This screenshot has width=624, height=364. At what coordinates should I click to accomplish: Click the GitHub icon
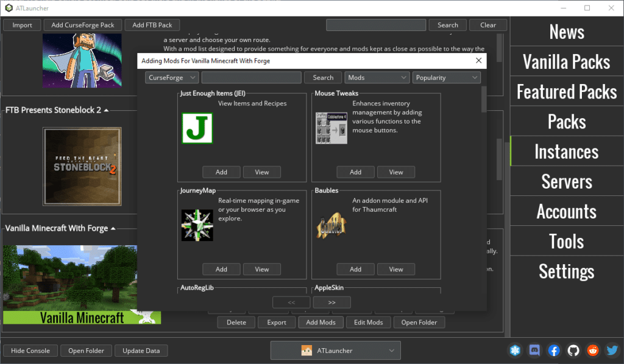pos(573,351)
